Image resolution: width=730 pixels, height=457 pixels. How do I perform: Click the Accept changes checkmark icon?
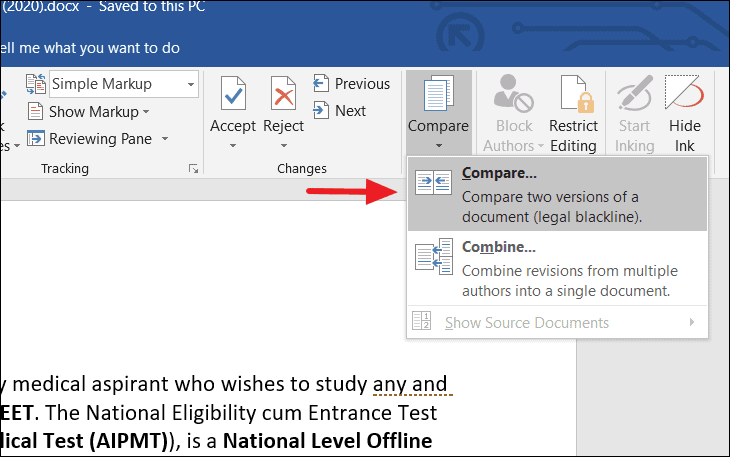232,95
